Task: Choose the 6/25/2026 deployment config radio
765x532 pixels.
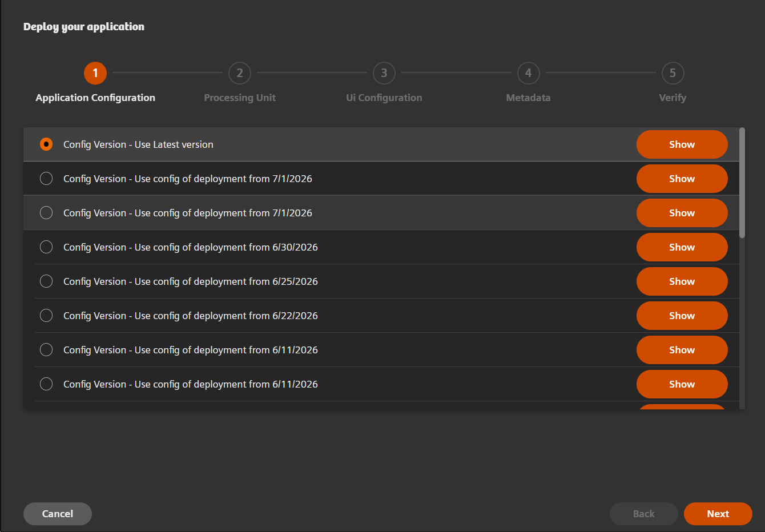Action: 46,281
